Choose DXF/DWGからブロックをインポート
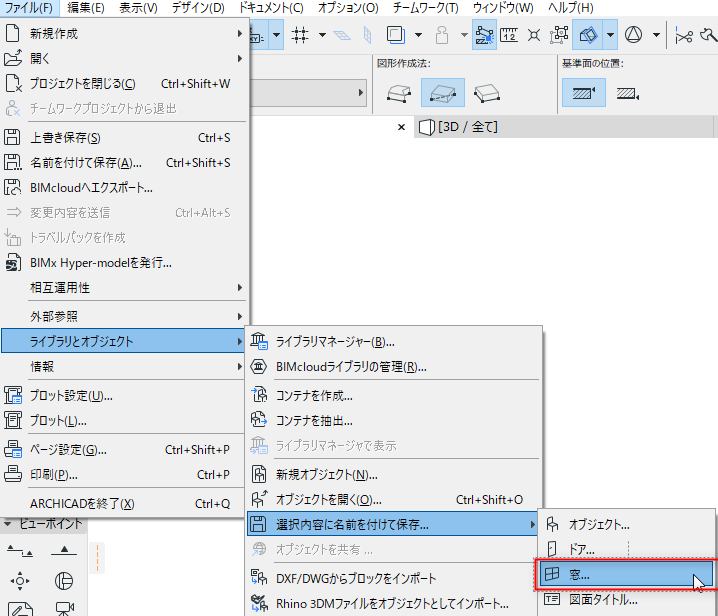 coord(394,578)
